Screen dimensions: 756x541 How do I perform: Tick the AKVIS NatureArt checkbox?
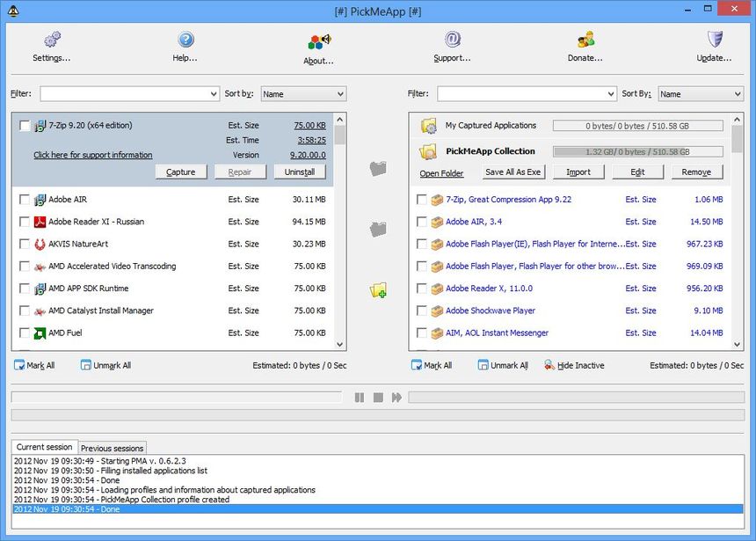(25, 244)
